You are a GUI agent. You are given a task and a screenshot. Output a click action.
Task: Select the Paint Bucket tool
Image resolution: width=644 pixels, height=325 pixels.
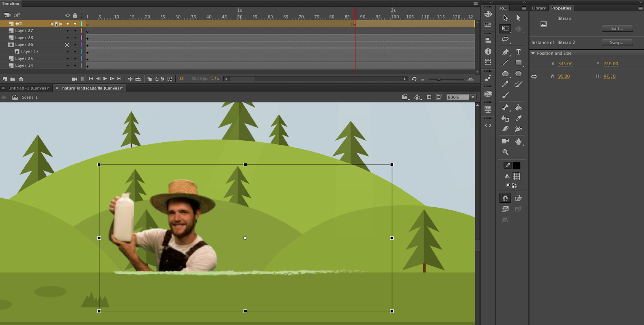coord(518,107)
